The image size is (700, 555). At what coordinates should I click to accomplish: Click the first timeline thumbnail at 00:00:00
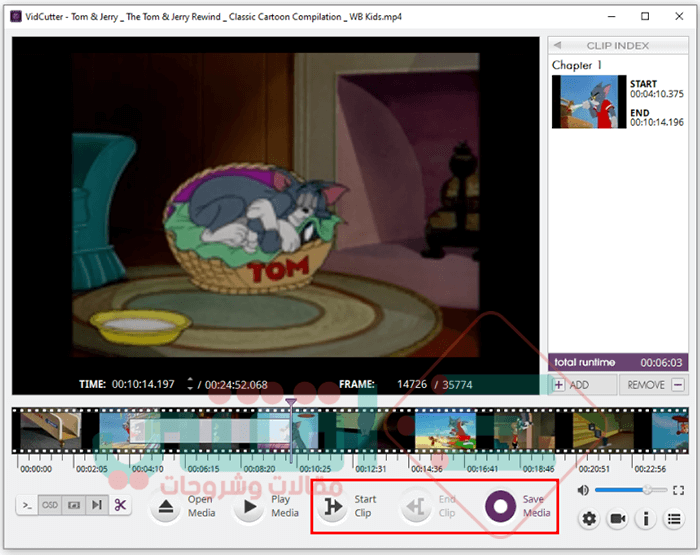51,430
